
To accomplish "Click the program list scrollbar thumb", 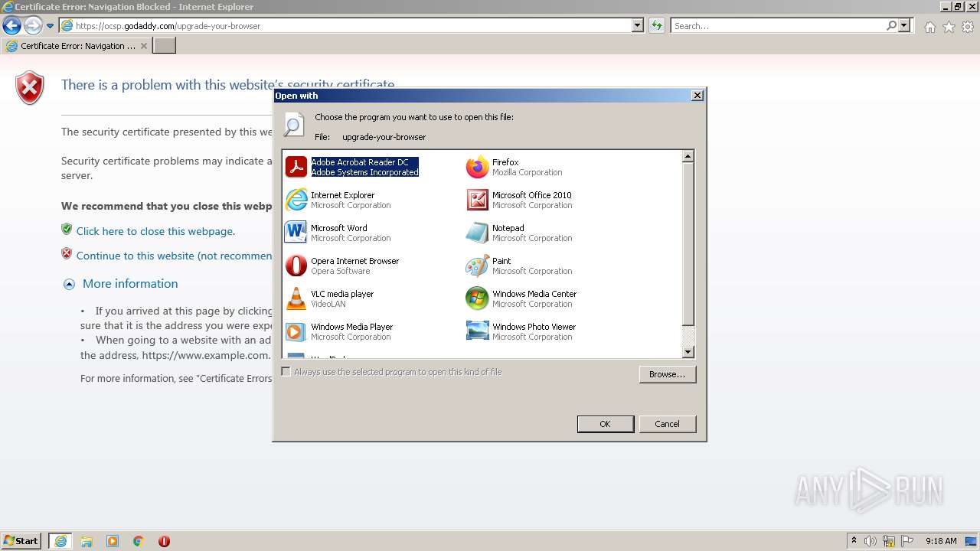I will 688,244.
